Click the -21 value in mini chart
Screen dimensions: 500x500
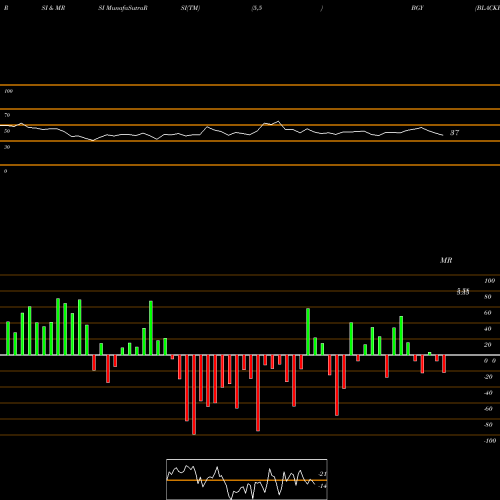(322, 474)
